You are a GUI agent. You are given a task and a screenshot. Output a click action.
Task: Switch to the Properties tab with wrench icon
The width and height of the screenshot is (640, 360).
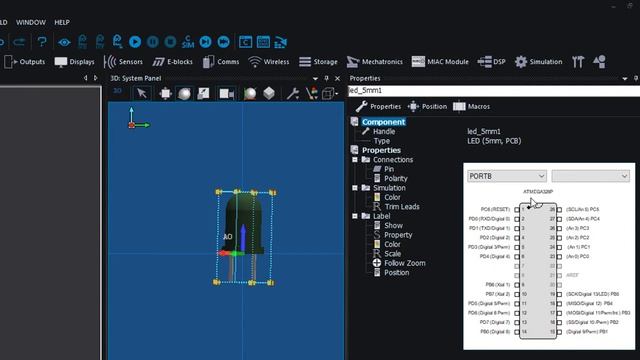point(378,107)
